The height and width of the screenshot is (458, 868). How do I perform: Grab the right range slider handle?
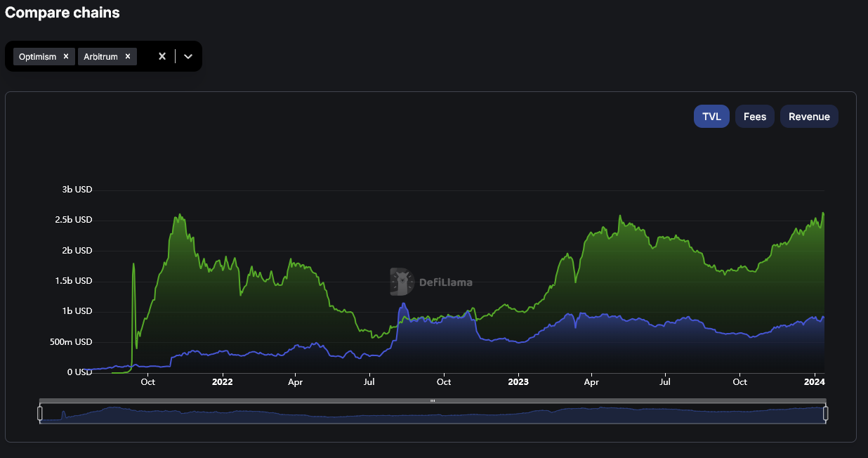point(825,414)
